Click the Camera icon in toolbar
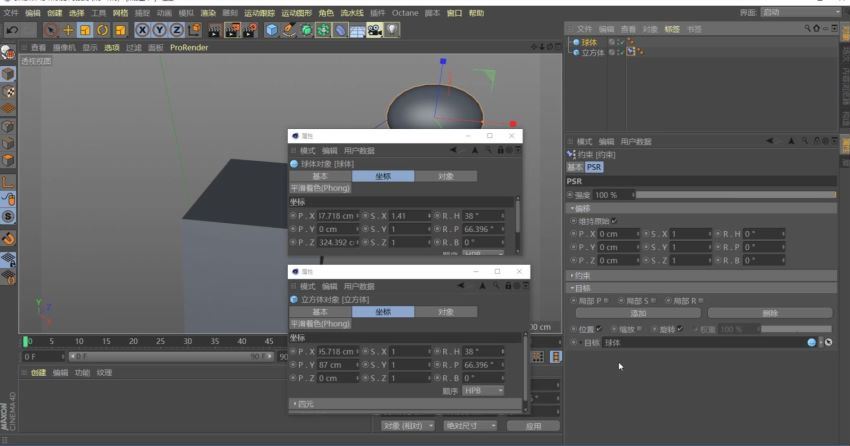 [375, 30]
